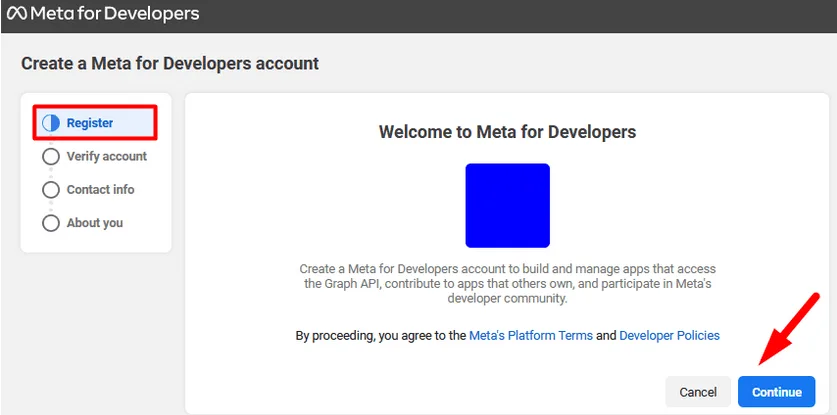Click the Meta for Developers header title
The image size is (837, 415).
[115, 14]
